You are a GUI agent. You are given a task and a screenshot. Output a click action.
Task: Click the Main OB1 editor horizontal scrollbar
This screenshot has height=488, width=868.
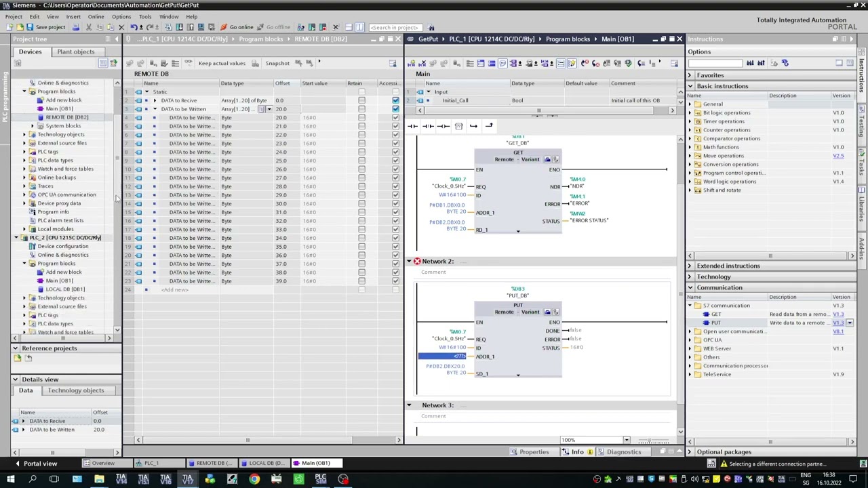[x=539, y=110]
